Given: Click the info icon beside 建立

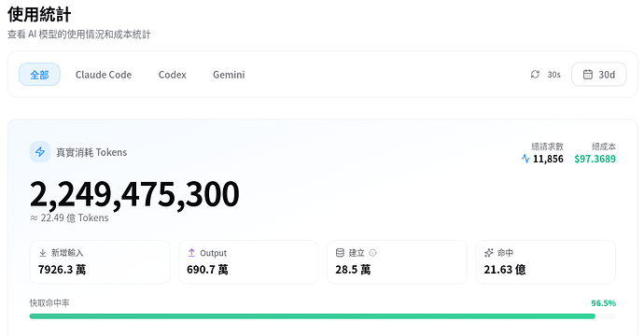Looking at the screenshot, I should tap(372, 253).
